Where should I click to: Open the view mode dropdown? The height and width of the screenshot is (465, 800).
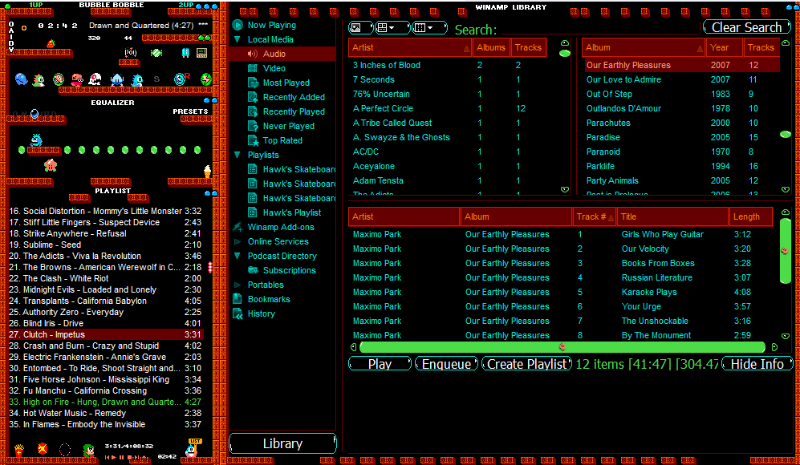click(x=392, y=28)
